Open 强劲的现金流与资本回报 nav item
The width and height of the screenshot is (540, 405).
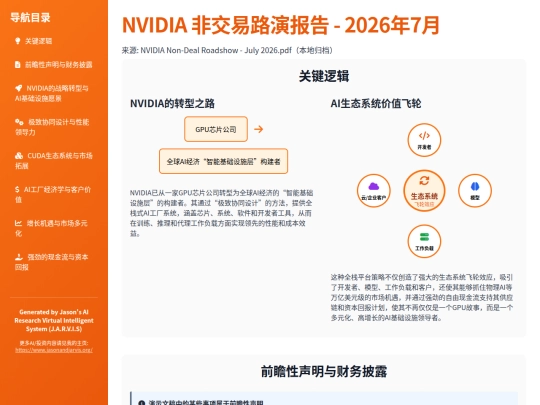tap(54, 262)
